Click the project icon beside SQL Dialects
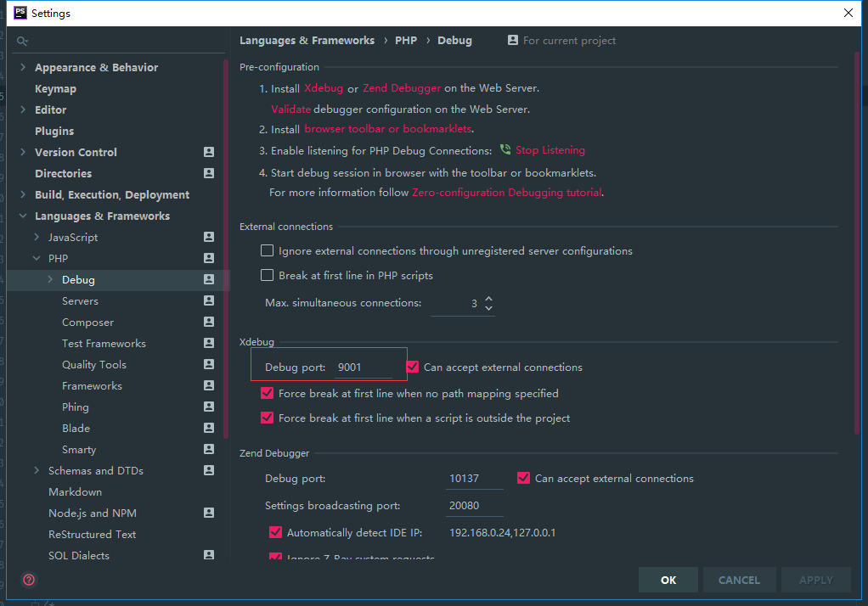This screenshot has width=868, height=606. pos(209,554)
